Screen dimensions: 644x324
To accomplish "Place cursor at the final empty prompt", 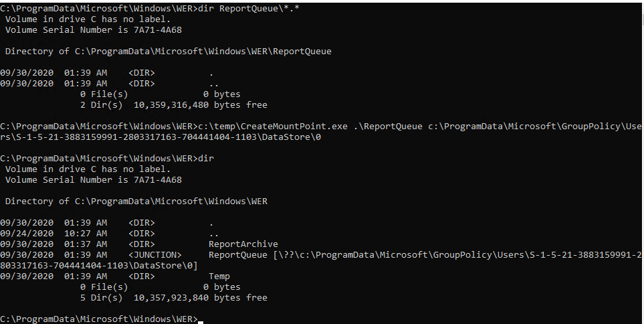I will tap(201, 319).
